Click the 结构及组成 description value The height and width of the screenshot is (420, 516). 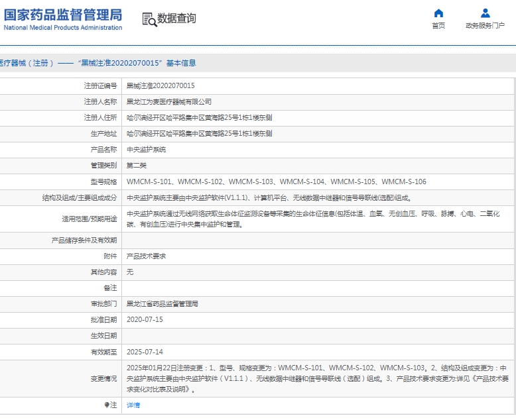tap(269, 198)
